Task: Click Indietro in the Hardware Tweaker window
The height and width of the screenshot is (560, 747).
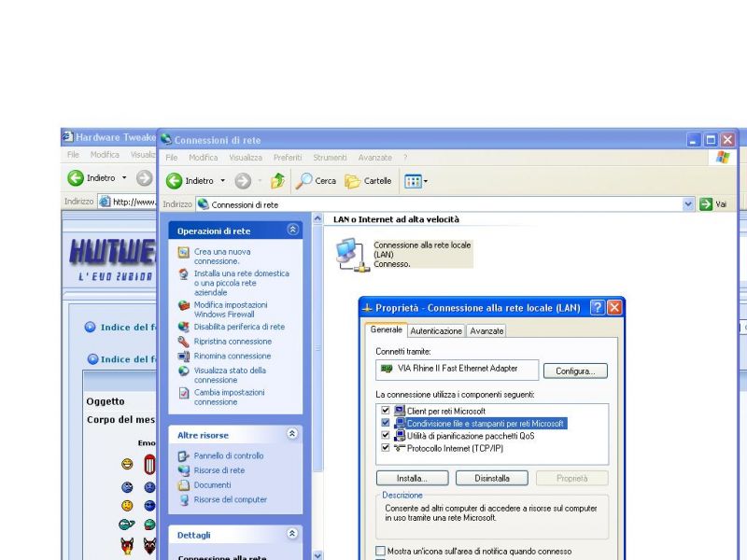Action: tap(92, 178)
